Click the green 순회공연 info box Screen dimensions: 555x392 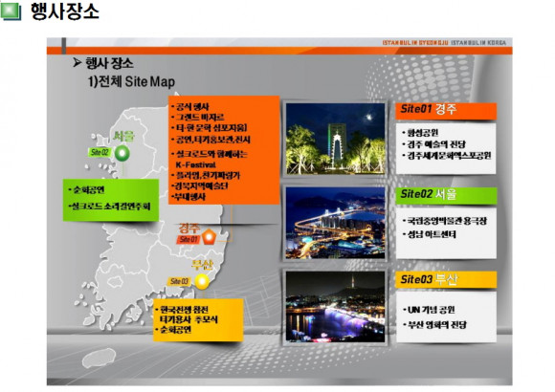pyautogui.click(x=111, y=200)
